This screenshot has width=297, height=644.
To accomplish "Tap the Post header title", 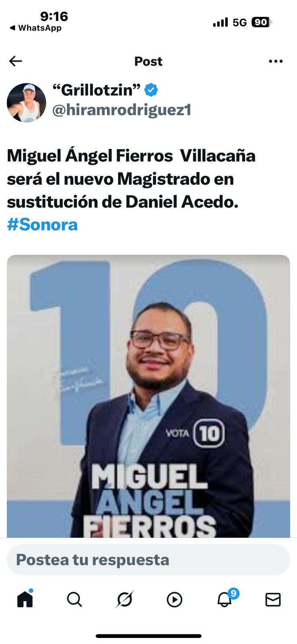I will point(148,61).
